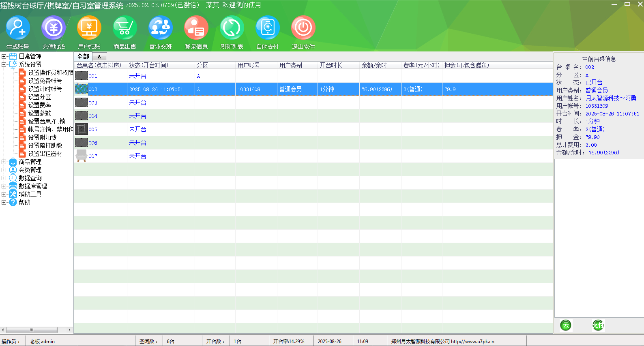Click the 营业交班 shift handover icon
The width and height of the screenshot is (644, 346).
point(161,28)
